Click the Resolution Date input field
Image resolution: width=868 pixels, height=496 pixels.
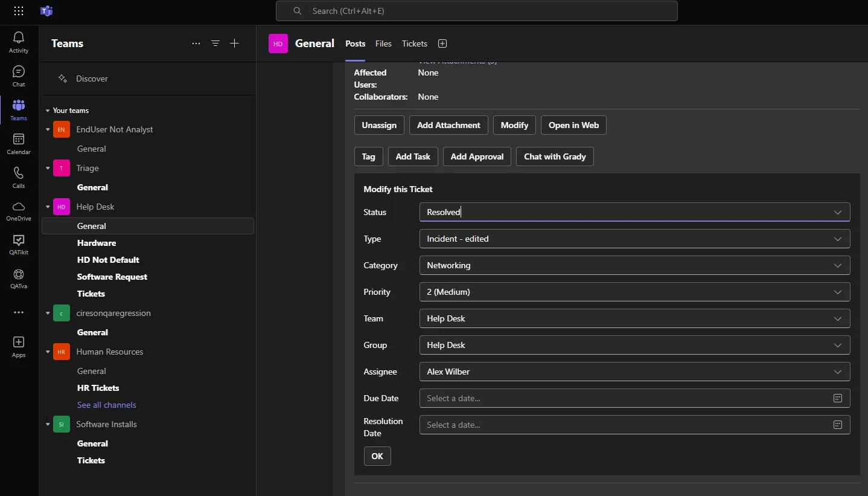[634, 425]
